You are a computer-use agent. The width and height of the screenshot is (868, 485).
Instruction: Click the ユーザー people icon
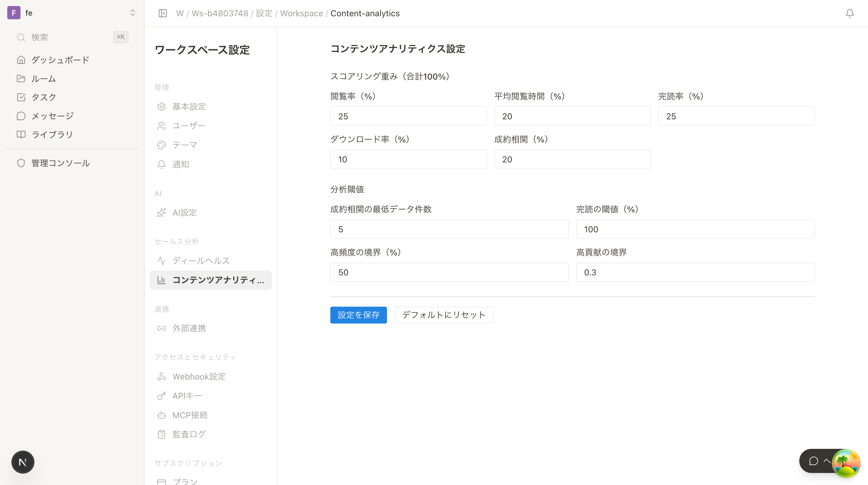(162, 126)
